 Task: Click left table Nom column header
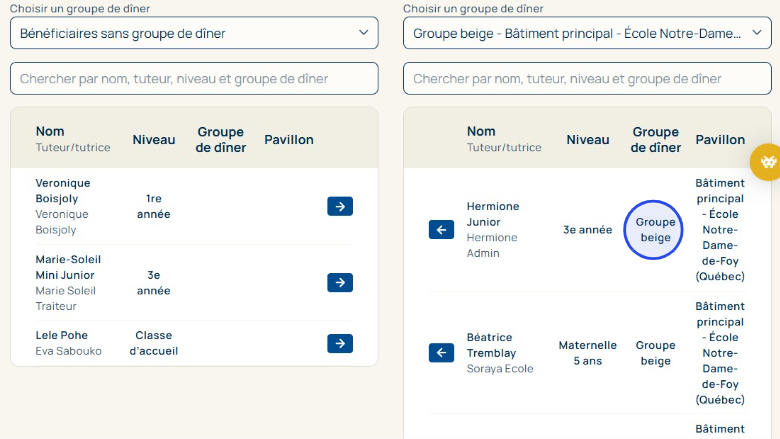(50, 131)
